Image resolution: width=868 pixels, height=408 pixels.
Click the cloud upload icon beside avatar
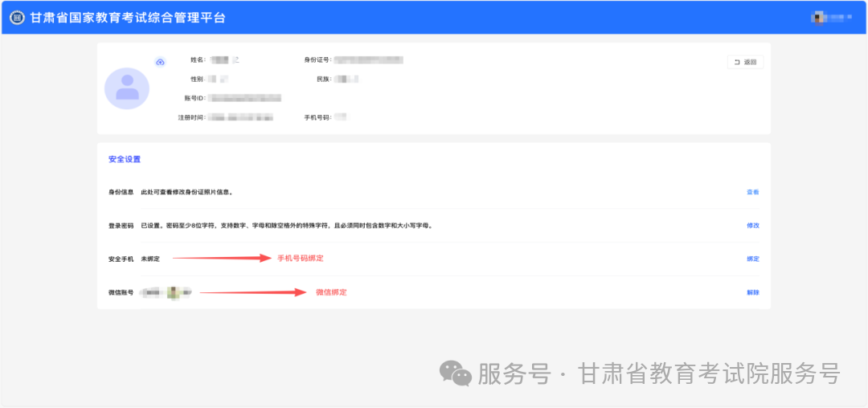click(x=160, y=62)
